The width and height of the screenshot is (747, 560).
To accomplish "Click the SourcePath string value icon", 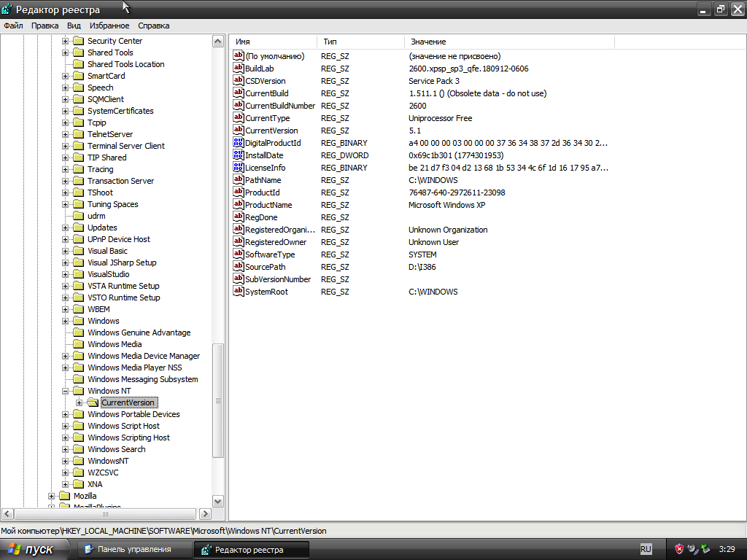I will [239, 266].
